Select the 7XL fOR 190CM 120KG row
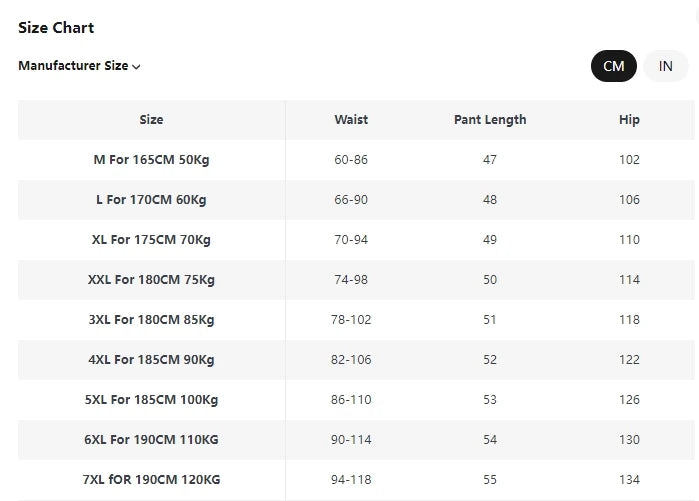699x501 pixels. (356, 480)
